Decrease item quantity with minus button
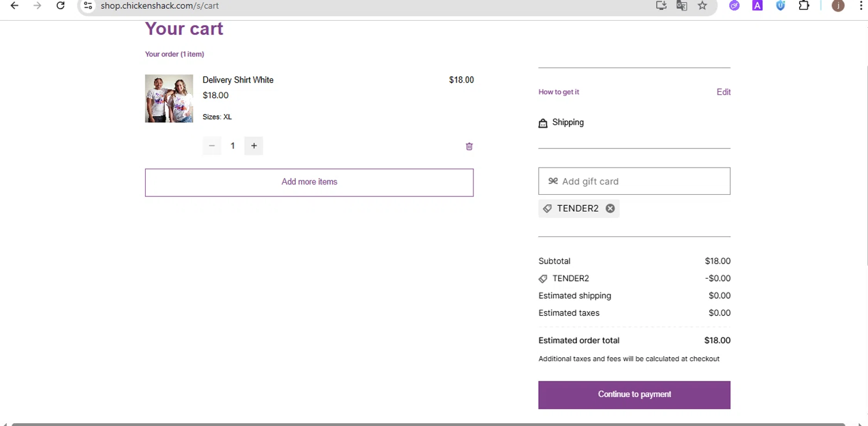Viewport: 868px width, 426px height. (x=212, y=146)
